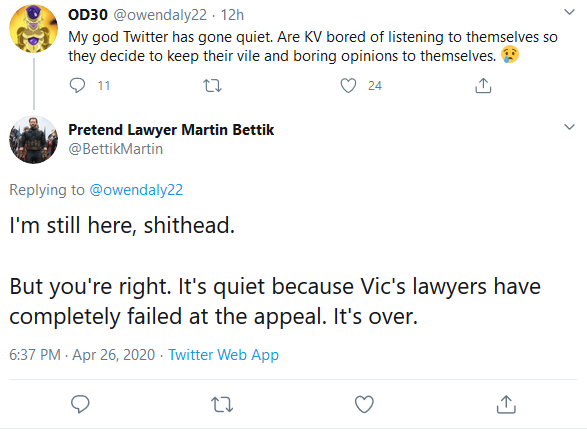
Task: Open the OD30 display name
Action: click(88, 15)
